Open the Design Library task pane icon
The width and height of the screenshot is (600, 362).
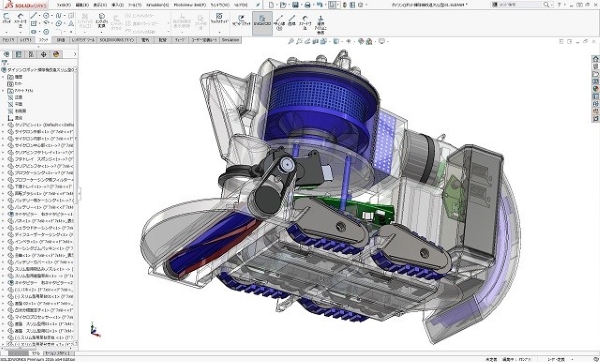(595, 67)
